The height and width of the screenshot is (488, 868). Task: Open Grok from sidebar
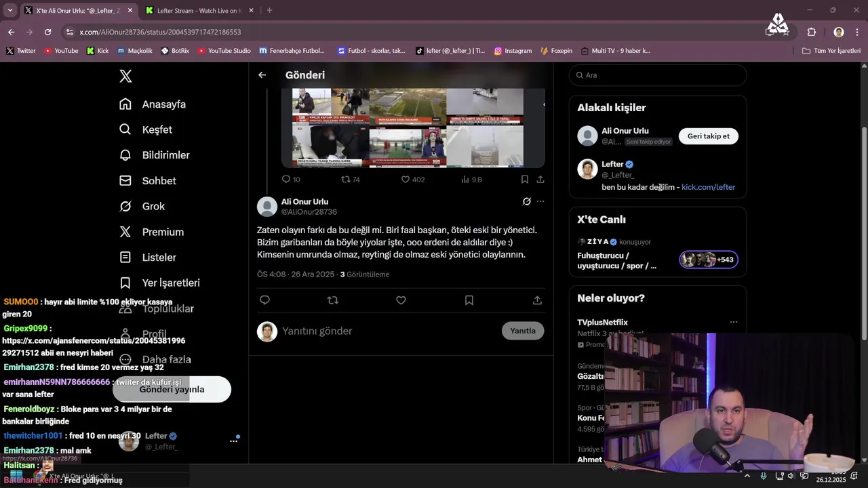coord(142,206)
